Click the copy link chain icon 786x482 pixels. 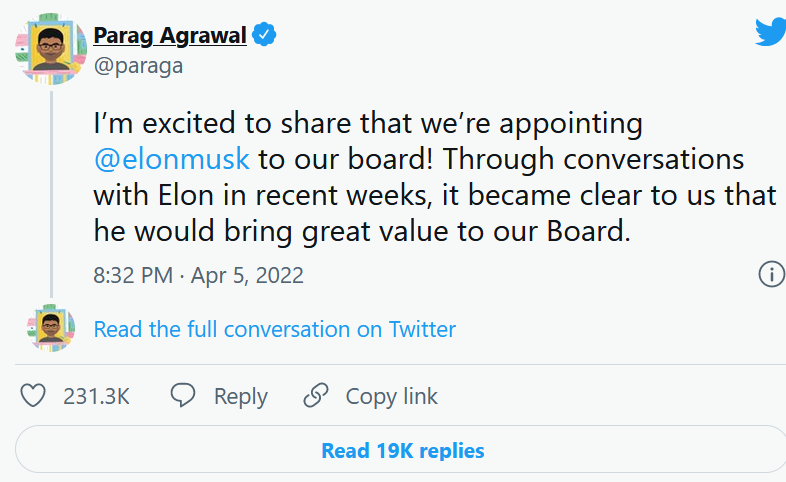coord(316,396)
